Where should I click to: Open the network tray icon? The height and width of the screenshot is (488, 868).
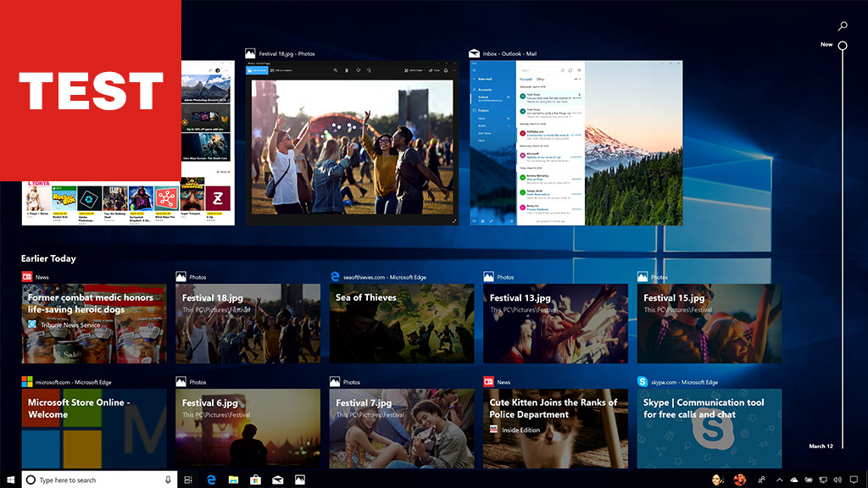tap(823, 480)
